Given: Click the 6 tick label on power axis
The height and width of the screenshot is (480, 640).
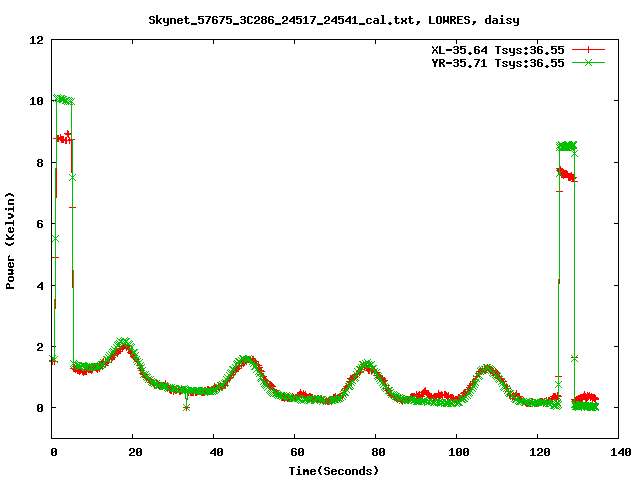Looking at the screenshot, I should coord(40,224).
